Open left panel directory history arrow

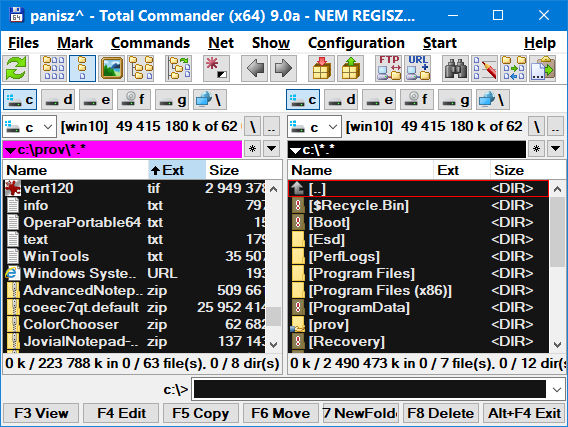click(x=271, y=148)
